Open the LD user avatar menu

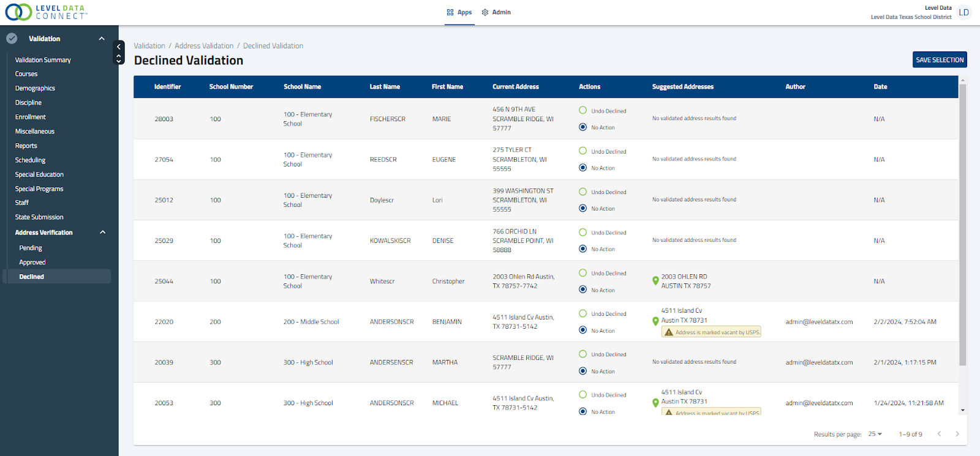964,12
